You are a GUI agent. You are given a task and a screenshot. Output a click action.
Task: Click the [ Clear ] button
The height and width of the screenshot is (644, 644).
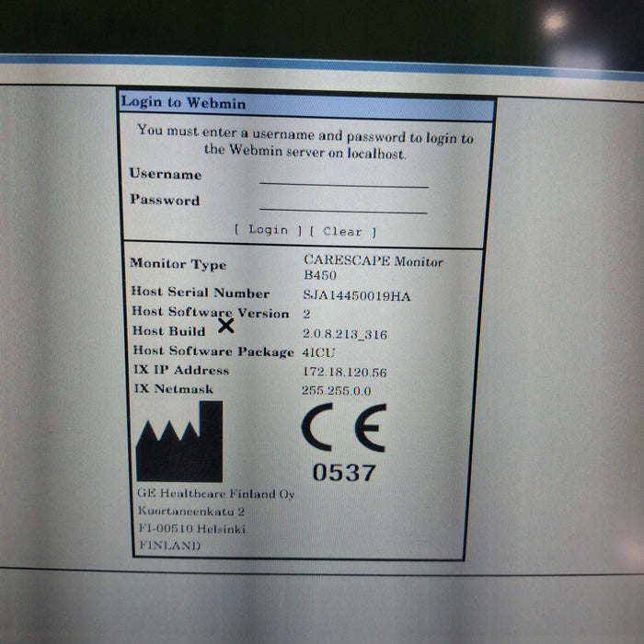[x=342, y=232]
